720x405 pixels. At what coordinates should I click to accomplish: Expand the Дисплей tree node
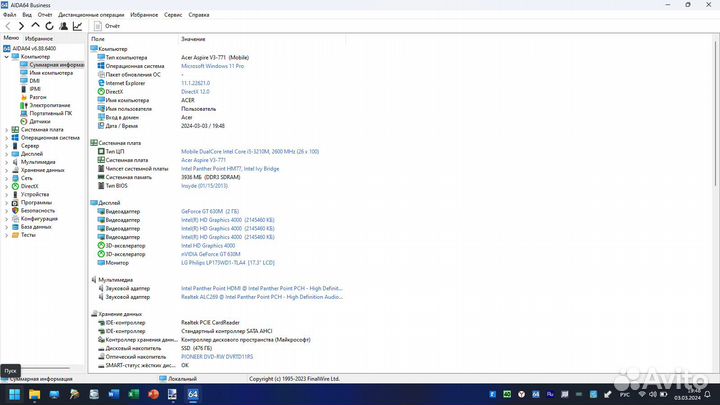pos(6,154)
